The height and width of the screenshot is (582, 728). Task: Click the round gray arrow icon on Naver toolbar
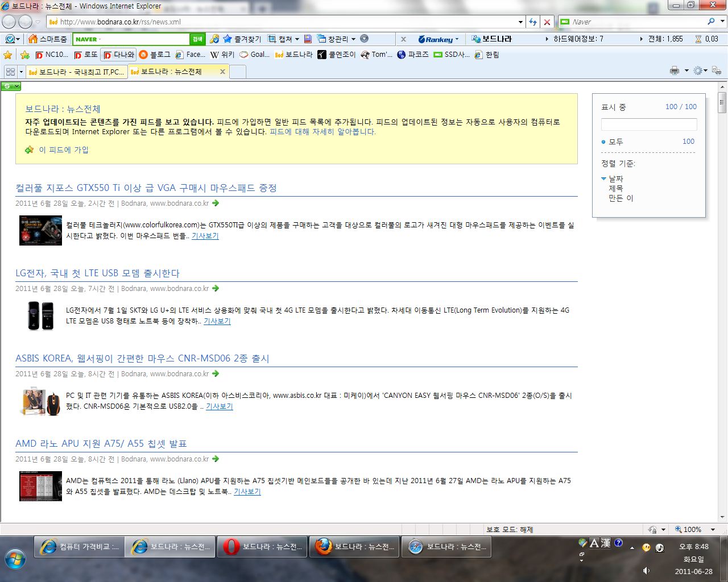[365, 39]
